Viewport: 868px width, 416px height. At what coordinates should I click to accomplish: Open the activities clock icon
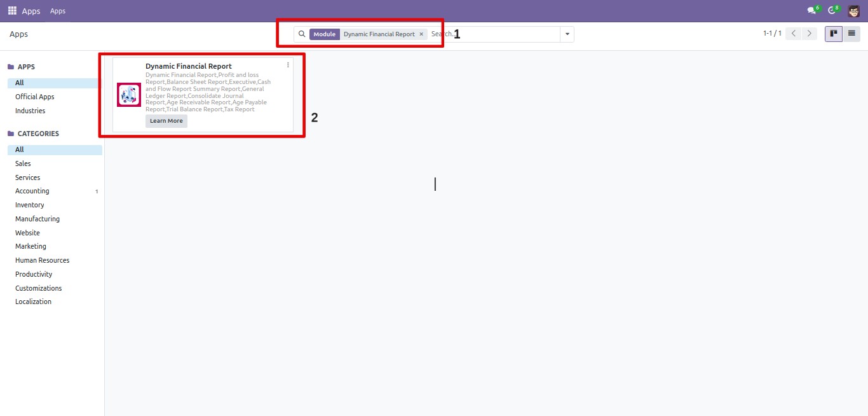[832, 11]
